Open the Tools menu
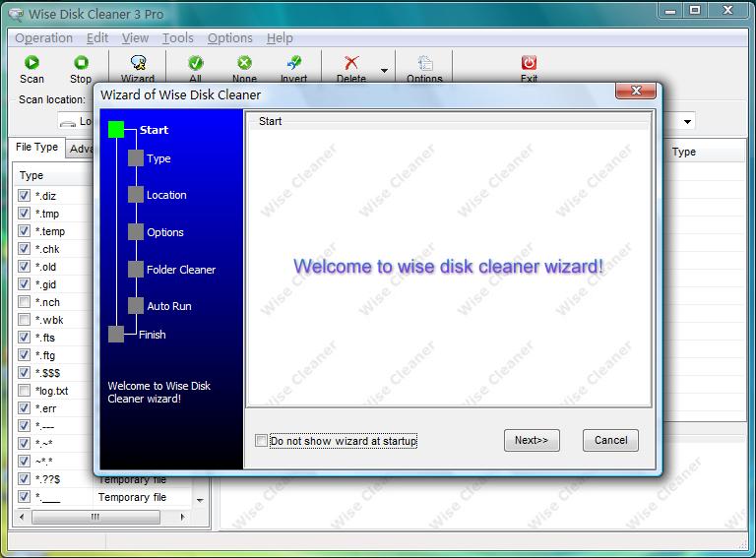This screenshot has width=756, height=558. [x=178, y=38]
